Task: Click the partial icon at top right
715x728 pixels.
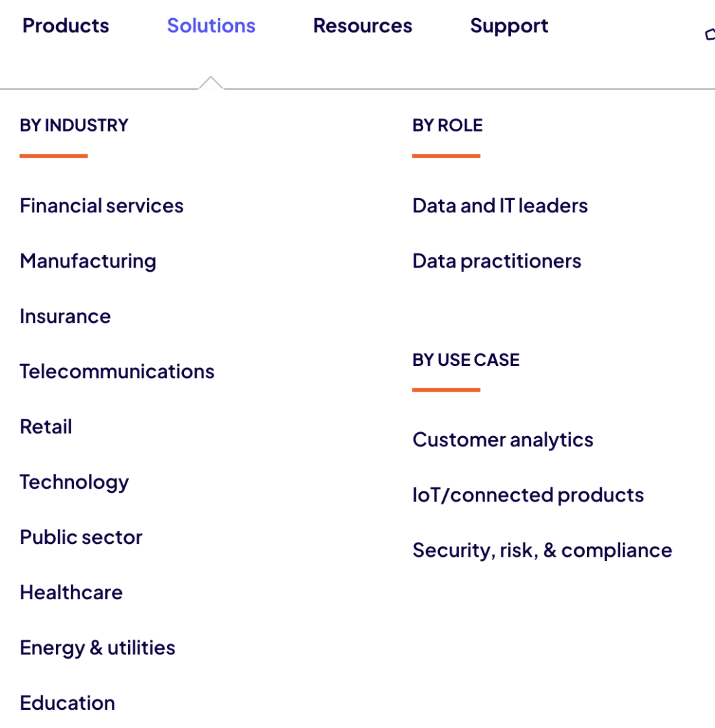Action: (710, 34)
